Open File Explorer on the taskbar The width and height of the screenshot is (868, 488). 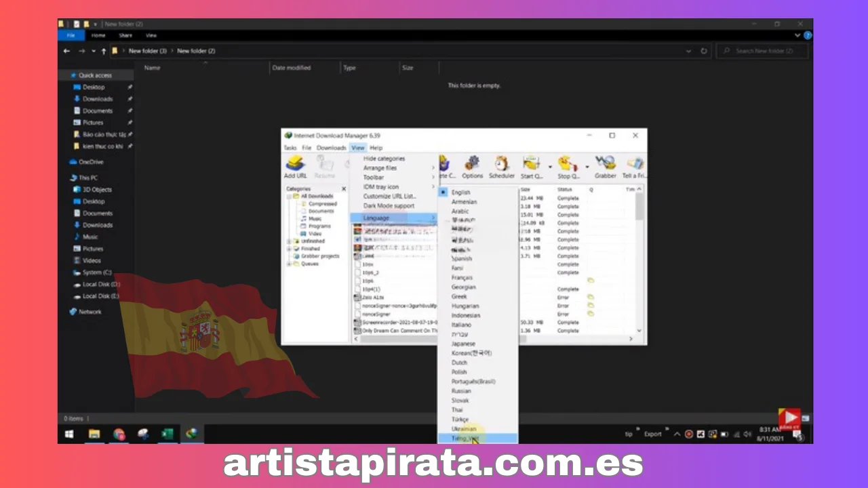[x=94, y=434]
